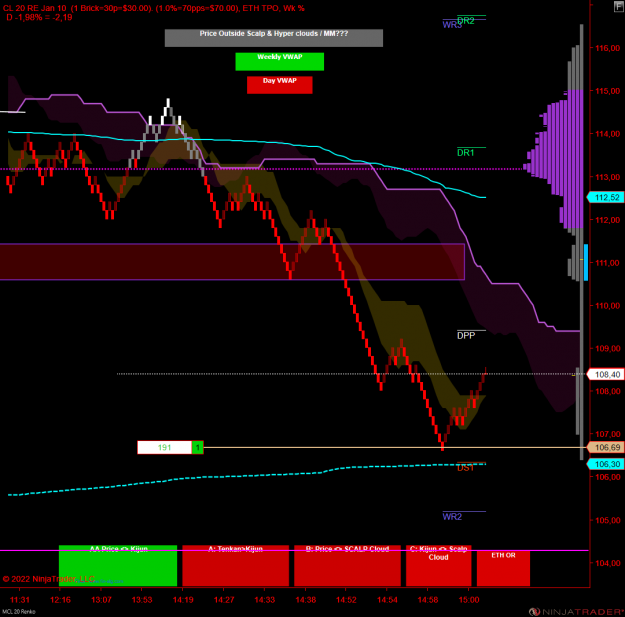Click the MCL 20 Renko label
The image size is (625, 617).
coord(19,611)
